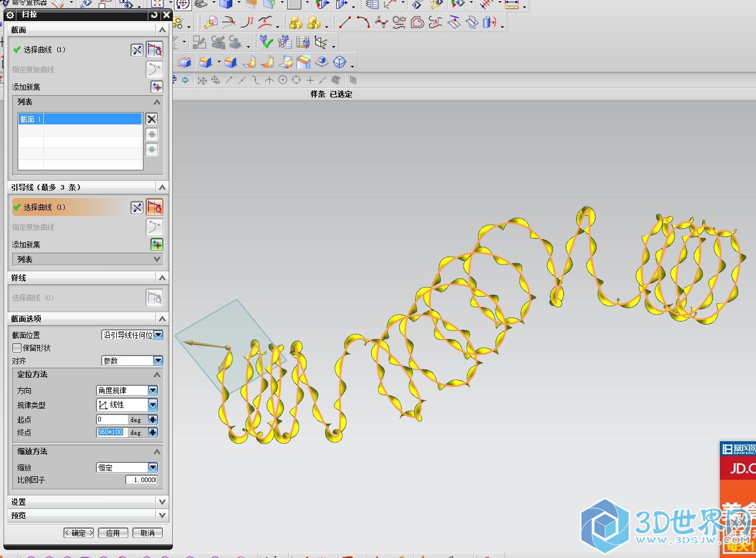This screenshot has height=558, width=756.
Task: Collapse the 截面选项 section
Action: point(162,319)
